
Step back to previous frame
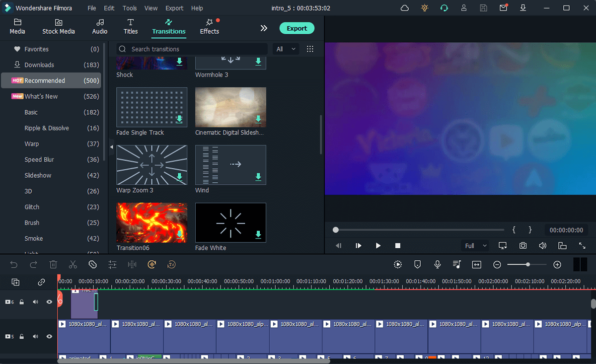339,245
